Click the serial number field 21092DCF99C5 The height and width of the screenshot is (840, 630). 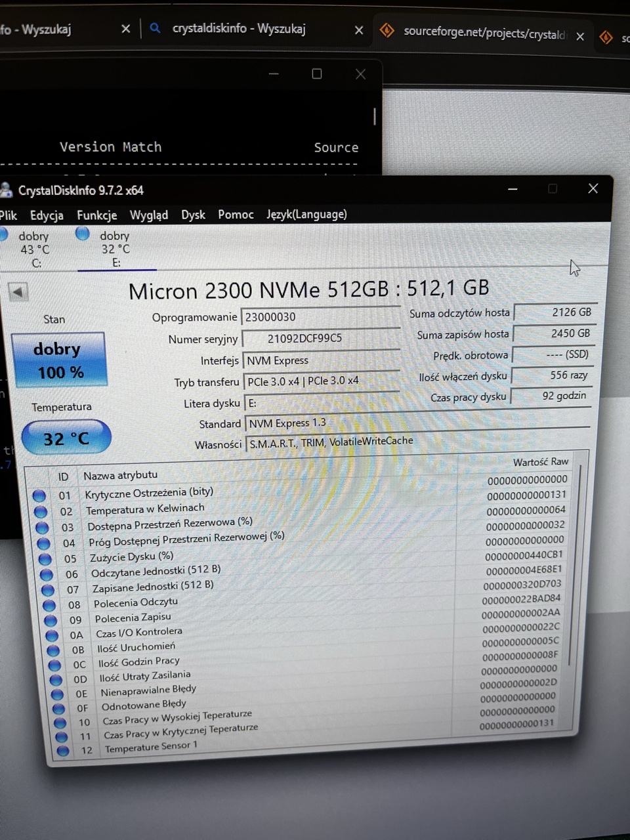321,339
